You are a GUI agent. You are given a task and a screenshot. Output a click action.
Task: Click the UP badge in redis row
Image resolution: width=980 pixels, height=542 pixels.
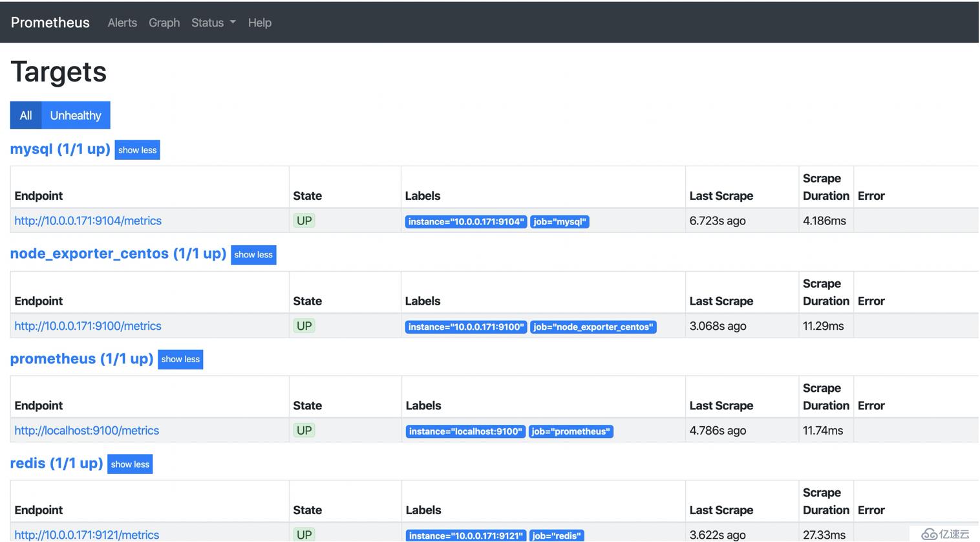tap(304, 535)
